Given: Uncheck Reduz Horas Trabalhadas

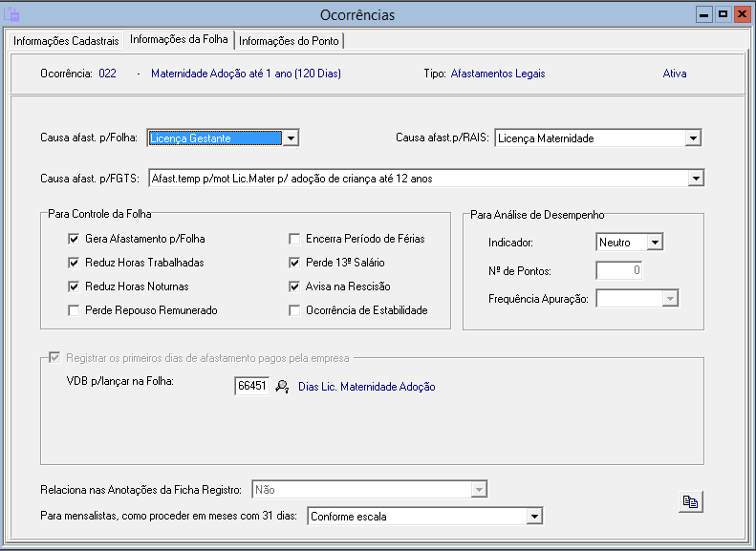Looking at the screenshot, I should (74, 263).
